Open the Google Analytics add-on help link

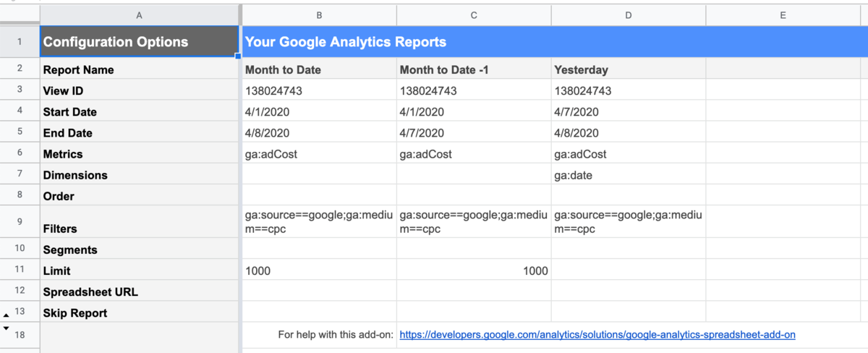click(x=597, y=335)
